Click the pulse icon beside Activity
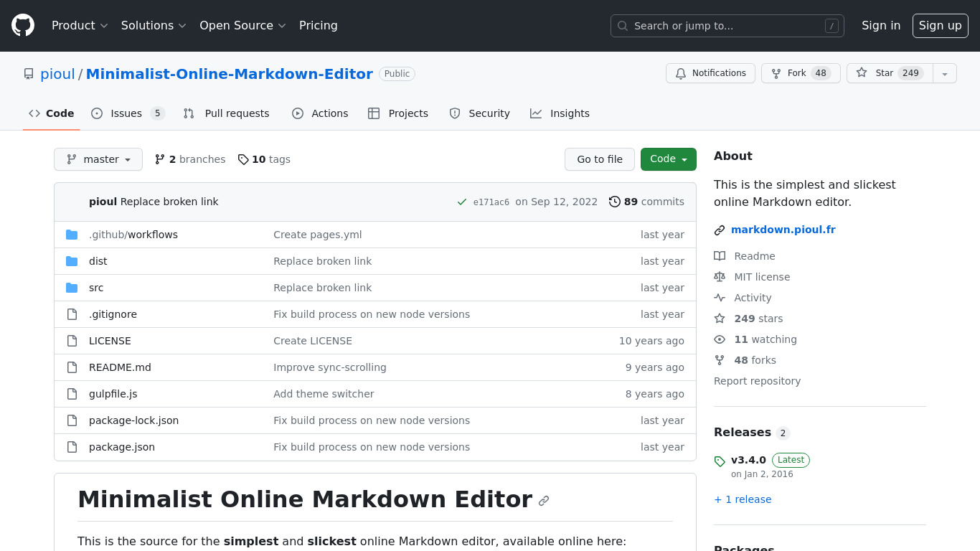Screen dimensions: 980x551 click(720, 298)
